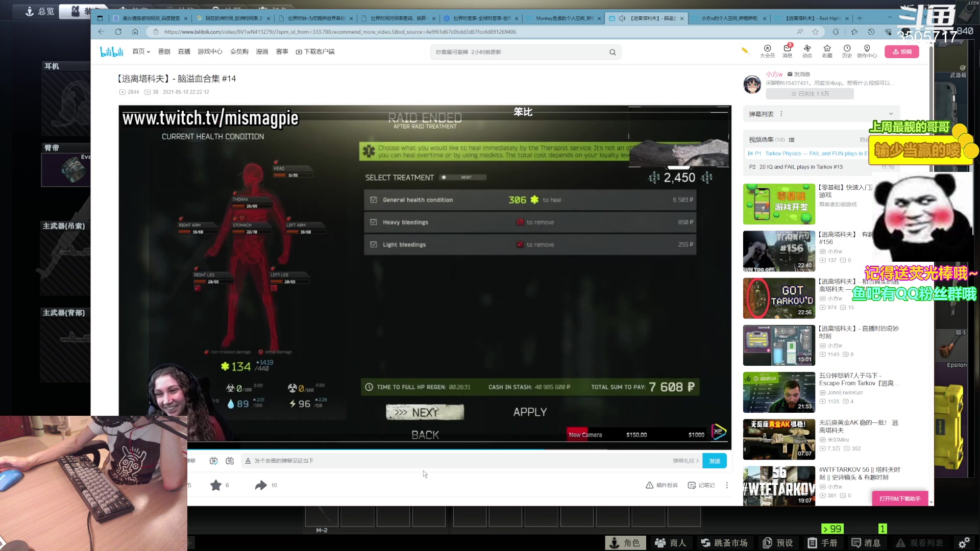Open 手册 handbook in game bar
The image size is (980, 551).
coord(822,543)
